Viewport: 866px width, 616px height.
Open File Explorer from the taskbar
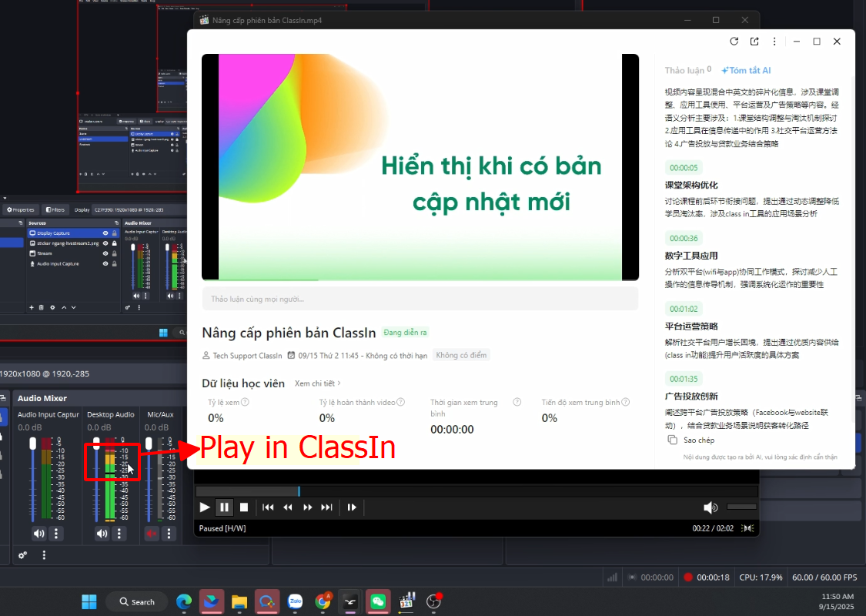(x=239, y=601)
